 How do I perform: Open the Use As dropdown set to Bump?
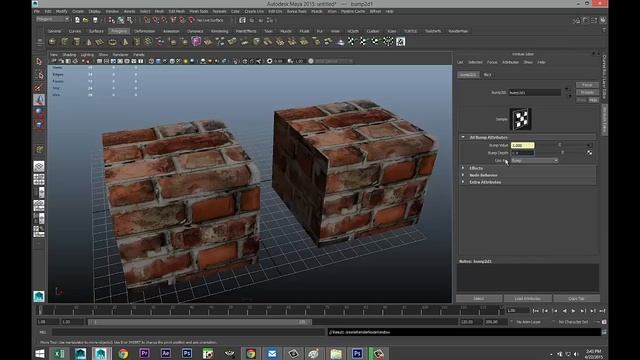coord(534,160)
